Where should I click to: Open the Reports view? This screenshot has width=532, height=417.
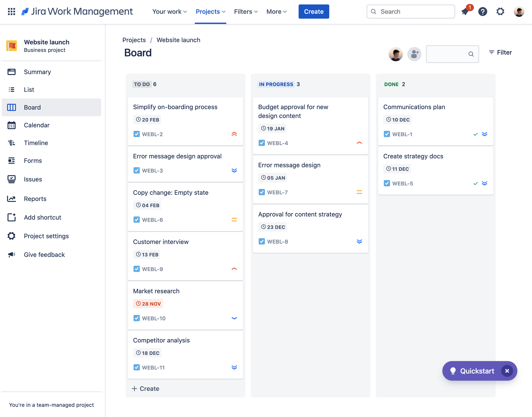(35, 198)
